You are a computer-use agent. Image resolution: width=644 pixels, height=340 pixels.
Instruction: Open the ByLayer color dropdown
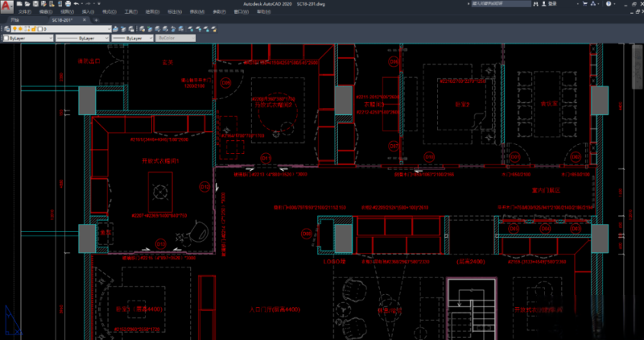(50, 38)
